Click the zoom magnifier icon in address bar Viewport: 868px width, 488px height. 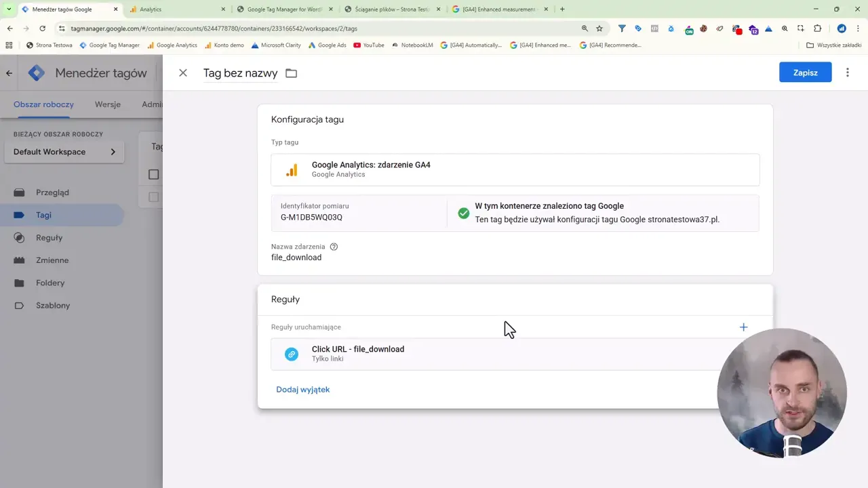click(x=585, y=28)
